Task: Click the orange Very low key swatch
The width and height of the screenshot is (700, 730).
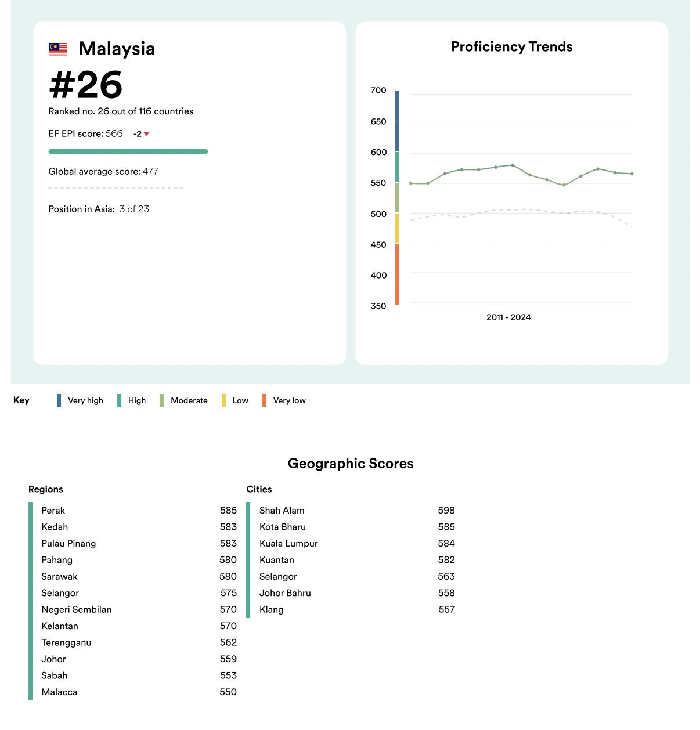Action: pyautogui.click(x=264, y=400)
